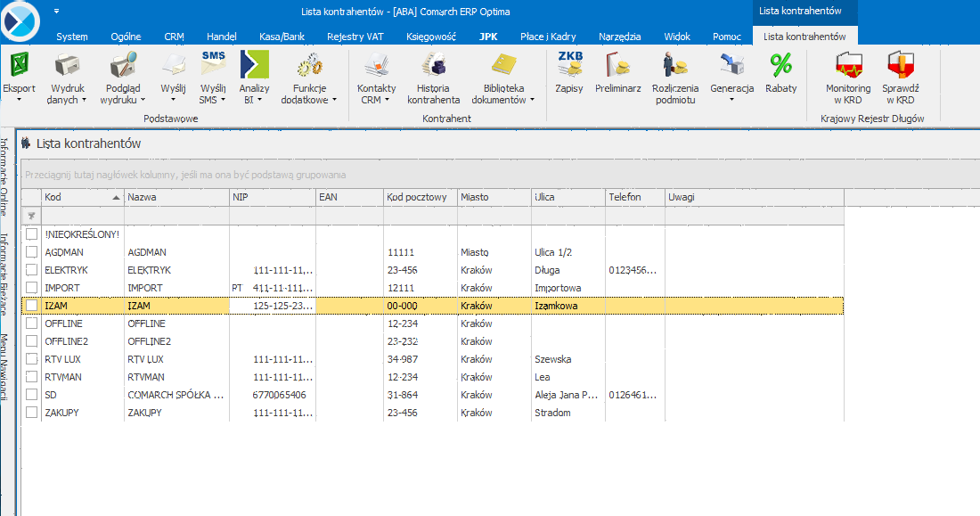Image resolution: width=980 pixels, height=516 pixels.
Task: Tick the checkbox for AGDMAN row
Action: pos(32,252)
